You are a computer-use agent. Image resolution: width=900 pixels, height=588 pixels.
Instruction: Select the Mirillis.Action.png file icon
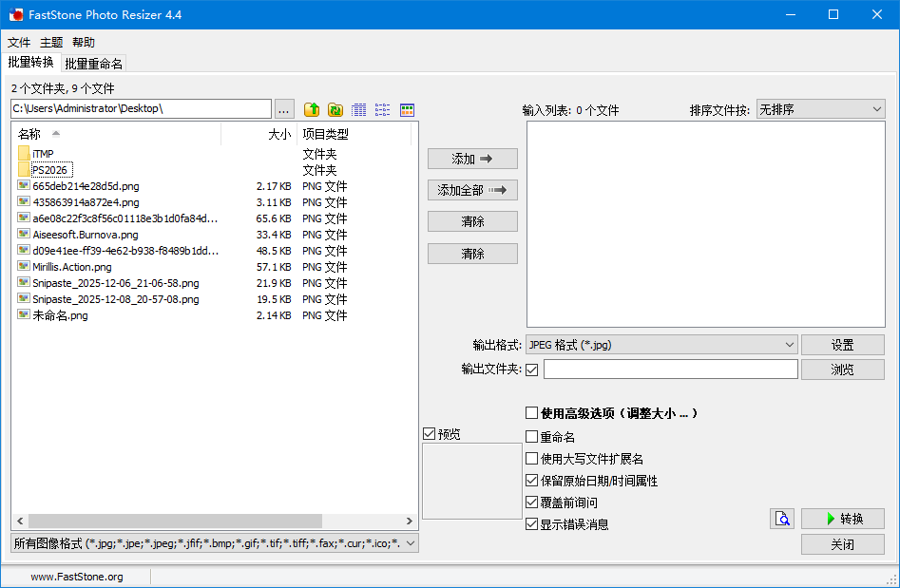[x=24, y=267]
